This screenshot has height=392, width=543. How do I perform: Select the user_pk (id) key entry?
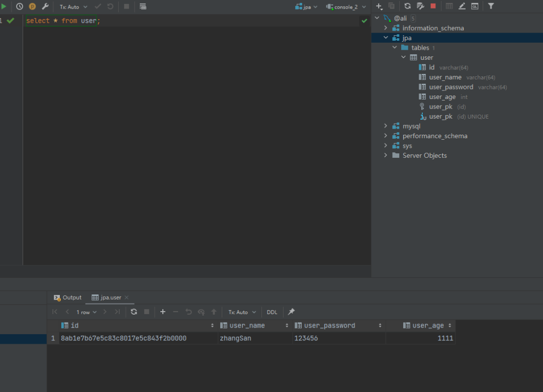tap(442, 107)
